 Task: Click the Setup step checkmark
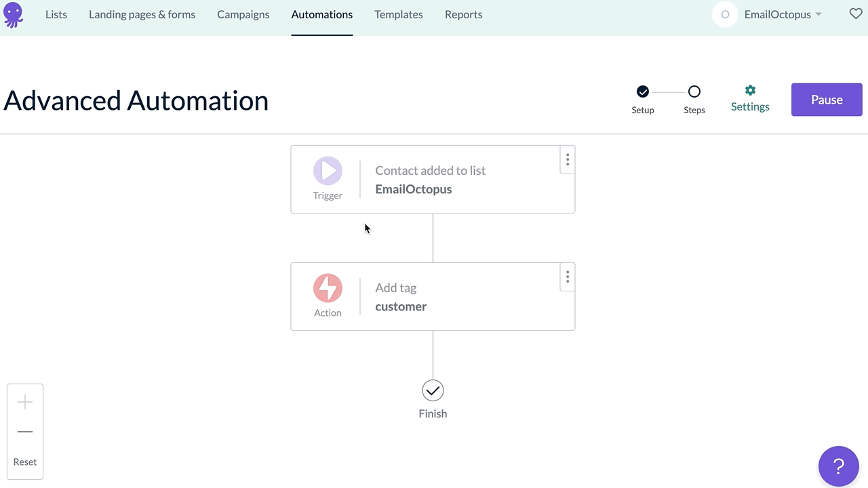pyautogui.click(x=643, y=91)
